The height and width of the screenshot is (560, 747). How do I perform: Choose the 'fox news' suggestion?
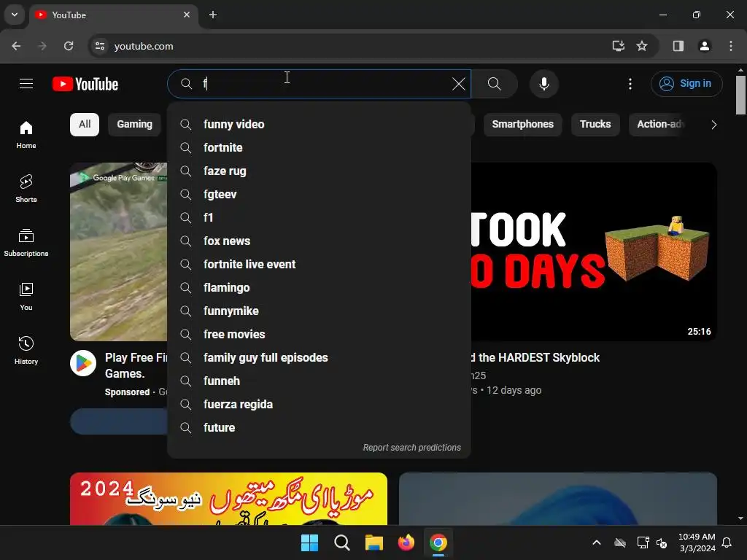(x=319, y=241)
